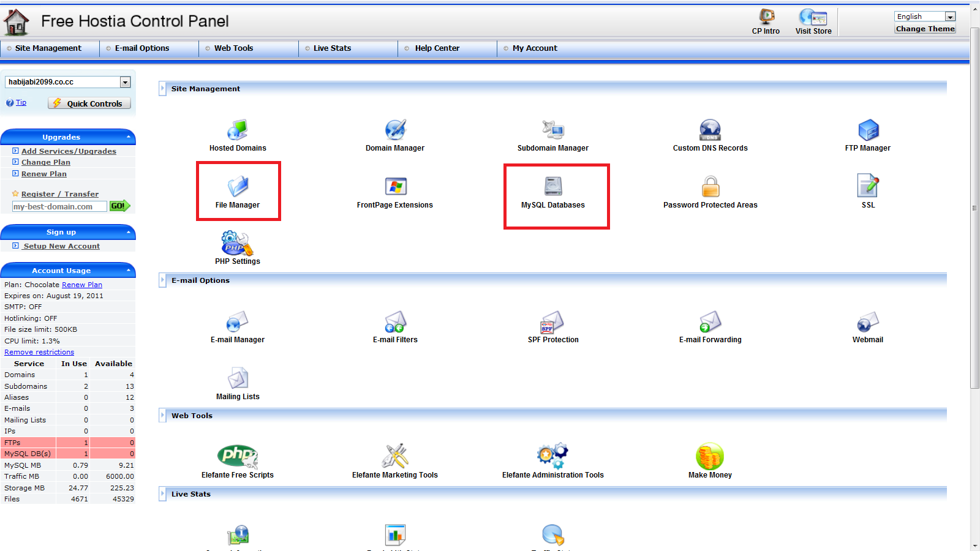Viewport: 980px width, 551px height.
Task: Open Elefante Marketing Tools icon
Action: pyautogui.click(x=395, y=456)
